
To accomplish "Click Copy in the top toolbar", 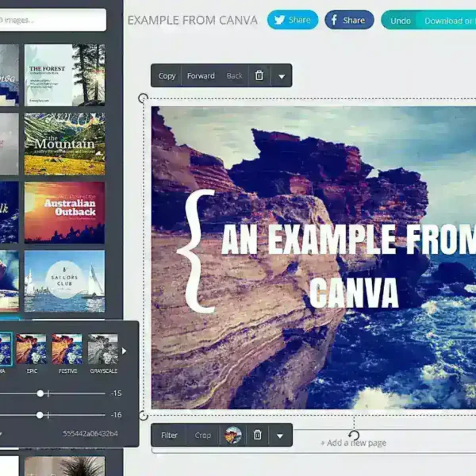I will (167, 75).
